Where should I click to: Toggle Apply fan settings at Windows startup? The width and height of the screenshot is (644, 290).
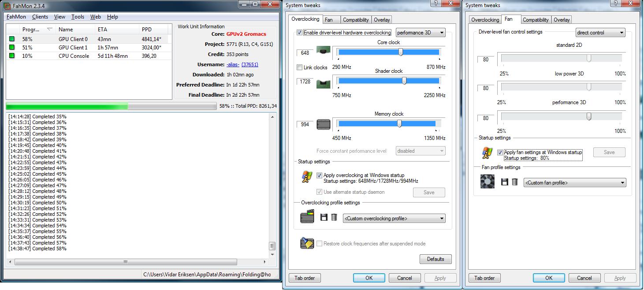499,152
